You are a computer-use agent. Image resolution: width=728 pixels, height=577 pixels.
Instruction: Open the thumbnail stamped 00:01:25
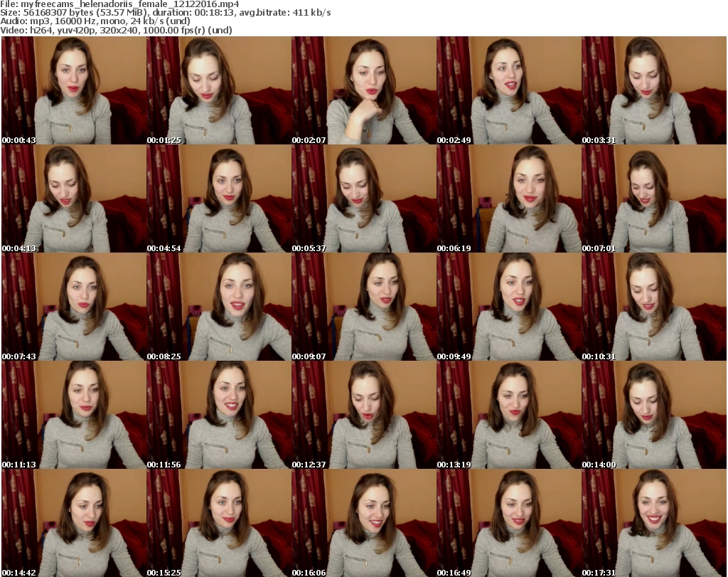(x=219, y=90)
